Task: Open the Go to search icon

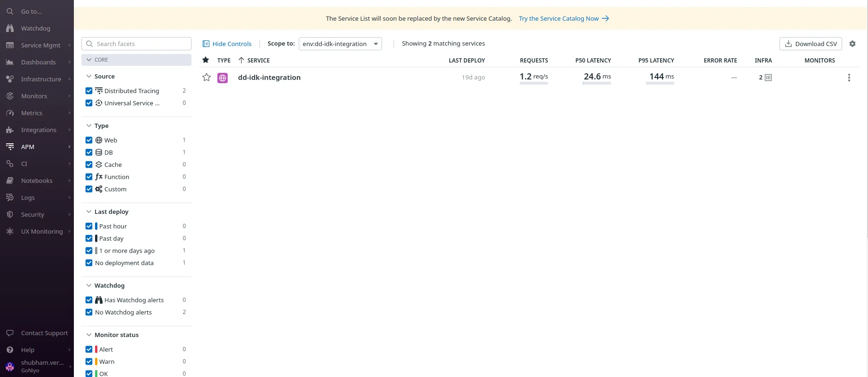Action: tap(10, 11)
